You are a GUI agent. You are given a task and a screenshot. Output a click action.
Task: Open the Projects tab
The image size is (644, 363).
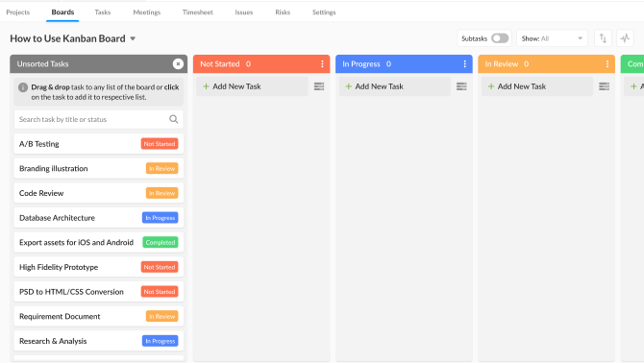coord(18,12)
